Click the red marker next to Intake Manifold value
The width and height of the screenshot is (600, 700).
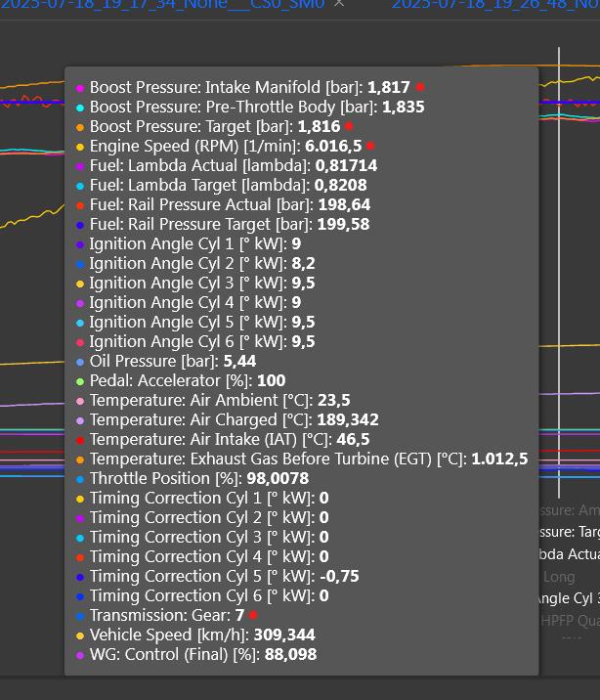(x=420, y=87)
